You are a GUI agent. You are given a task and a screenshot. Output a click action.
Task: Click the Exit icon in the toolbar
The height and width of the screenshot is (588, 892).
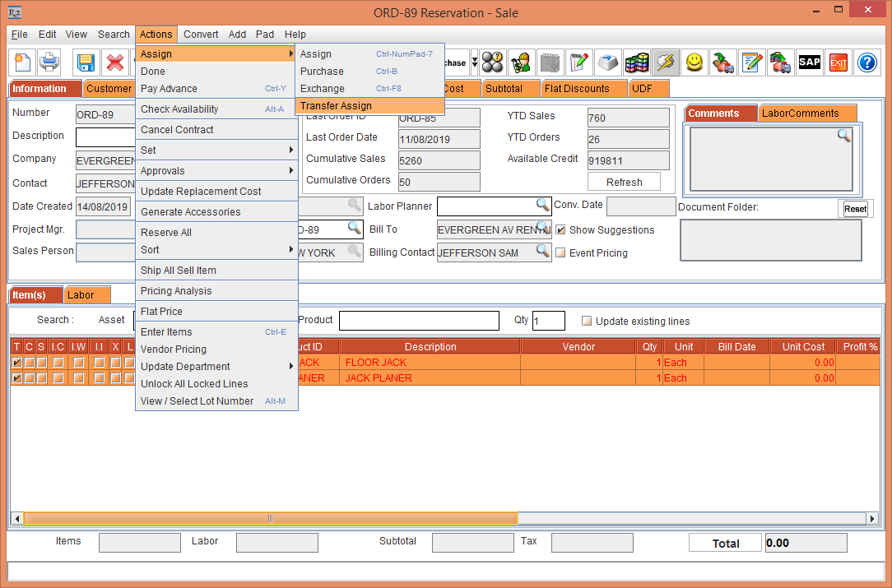pyautogui.click(x=838, y=62)
